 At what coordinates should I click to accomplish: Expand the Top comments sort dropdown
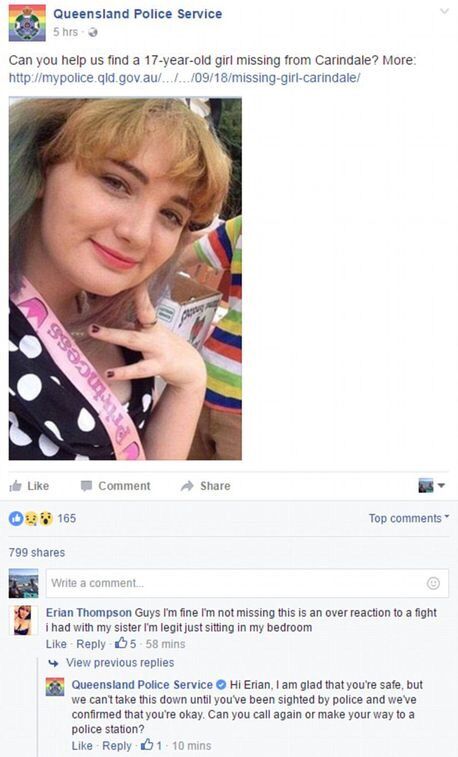click(x=409, y=518)
